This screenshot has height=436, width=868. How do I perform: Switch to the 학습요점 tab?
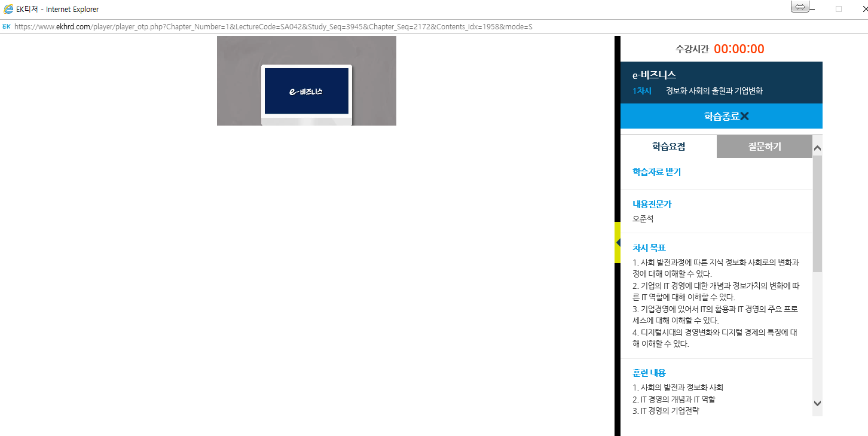[x=668, y=147]
